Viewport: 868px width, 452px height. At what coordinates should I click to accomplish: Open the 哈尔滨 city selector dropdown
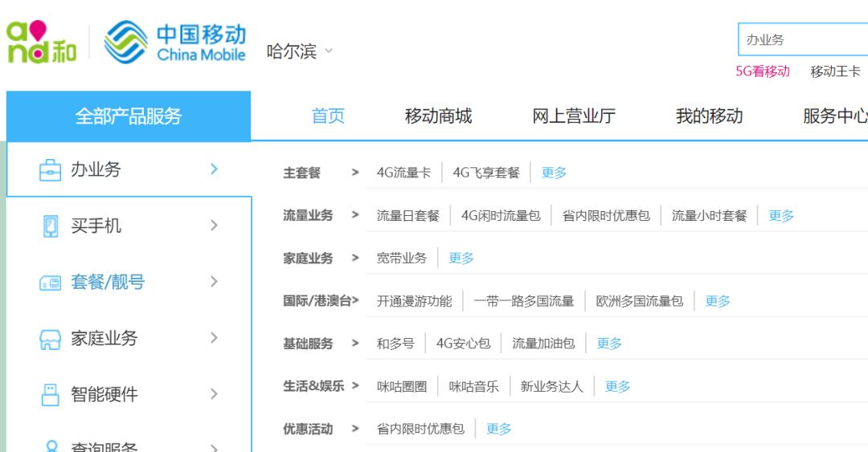click(300, 51)
